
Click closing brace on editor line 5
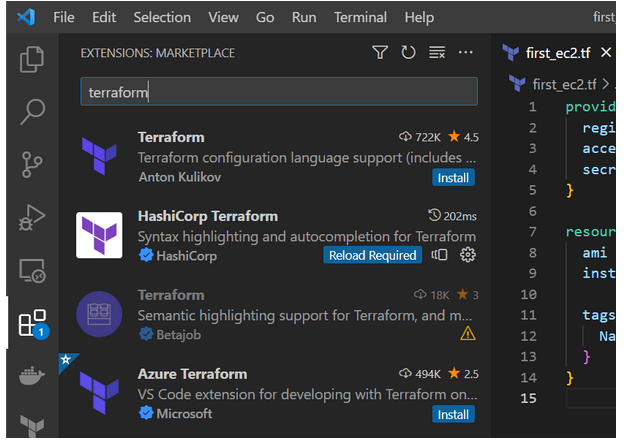570,190
